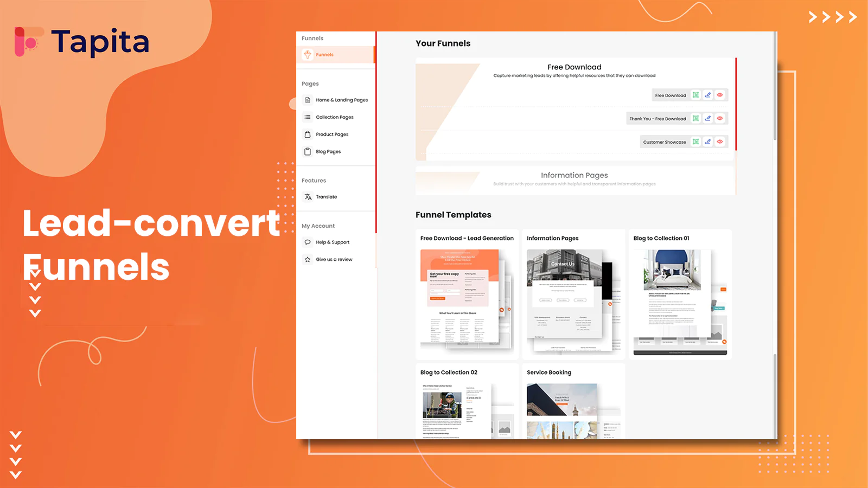Image resolution: width=868 pixels, height=488 pixels.
Task: Click the pen edit icon beside Free Download
Action: point(708,95)
